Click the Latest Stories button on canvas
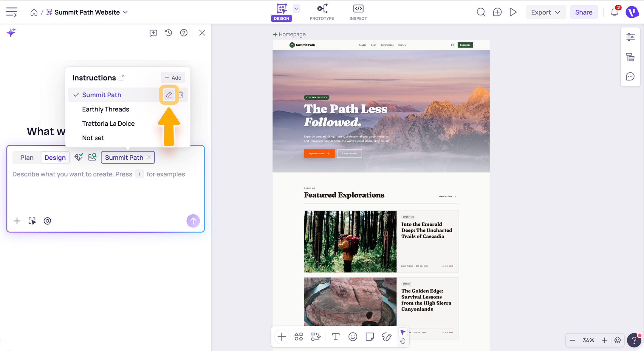Image resolution: width=644 pixels, height=351 pixels. pyautogui.click(x=349, y=153)
